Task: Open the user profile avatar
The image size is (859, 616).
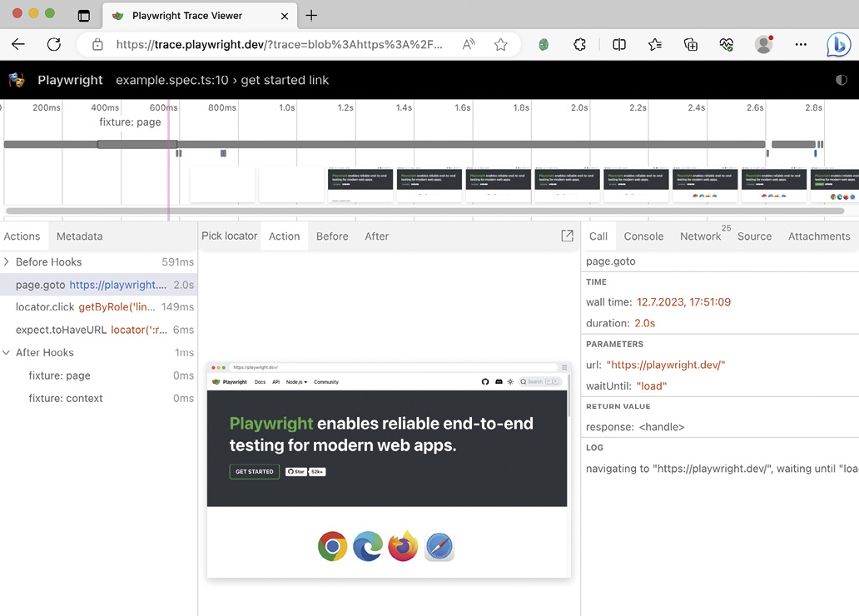Action: pyautogui.click(x=763, y=44)
